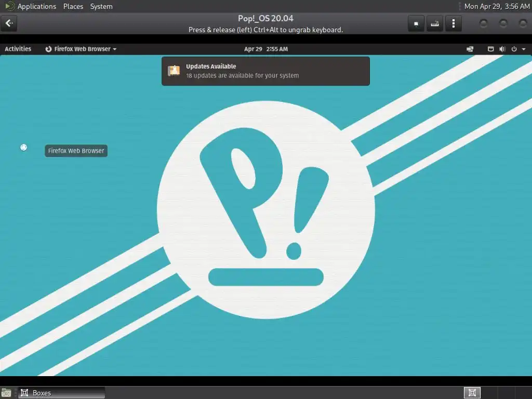532x399 pixels.
Task: Click the first round window button in Boxes header
Action: pyautogui.click(x=484, y=23)
